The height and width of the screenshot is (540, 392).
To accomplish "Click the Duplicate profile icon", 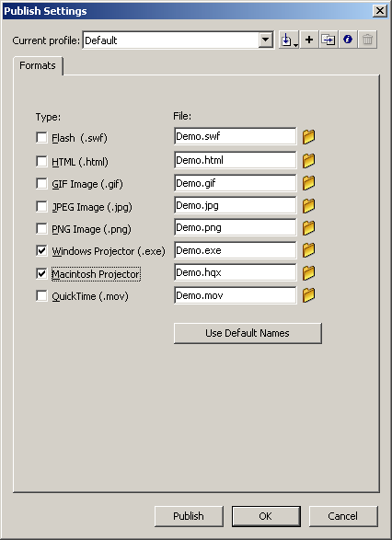I will tap(328, 40).
